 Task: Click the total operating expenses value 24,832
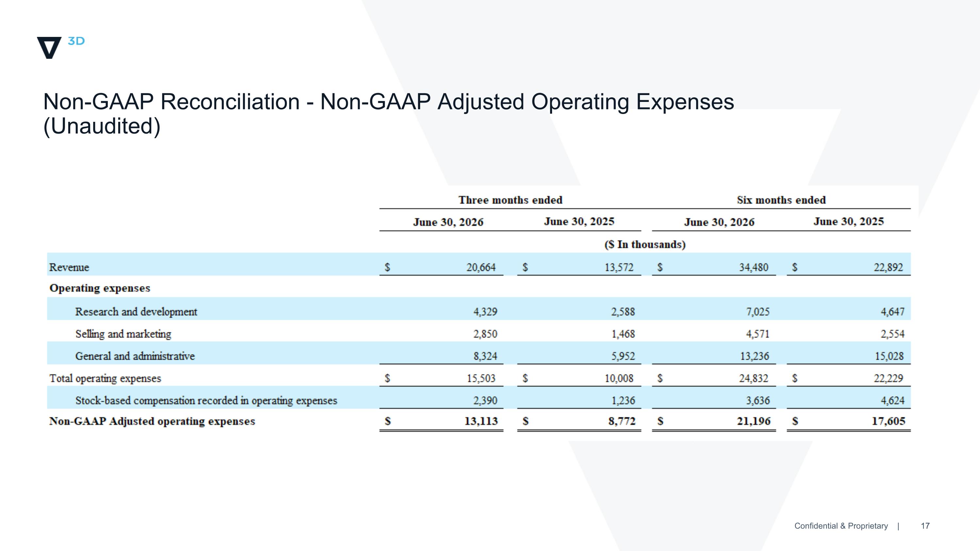click(x=754, y=378)
